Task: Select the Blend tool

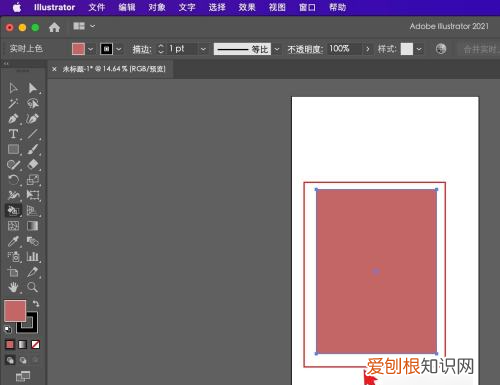Action: [32, 241]
